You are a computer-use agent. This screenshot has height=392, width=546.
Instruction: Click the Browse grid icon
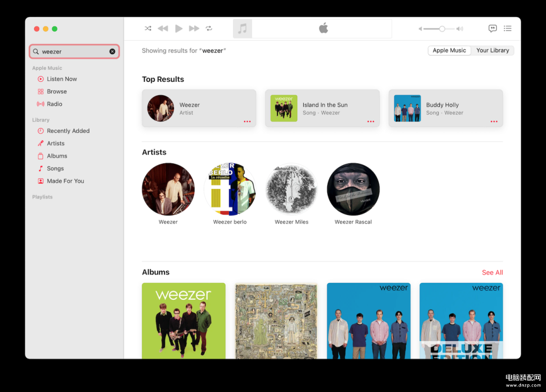[x=41, y=92]
